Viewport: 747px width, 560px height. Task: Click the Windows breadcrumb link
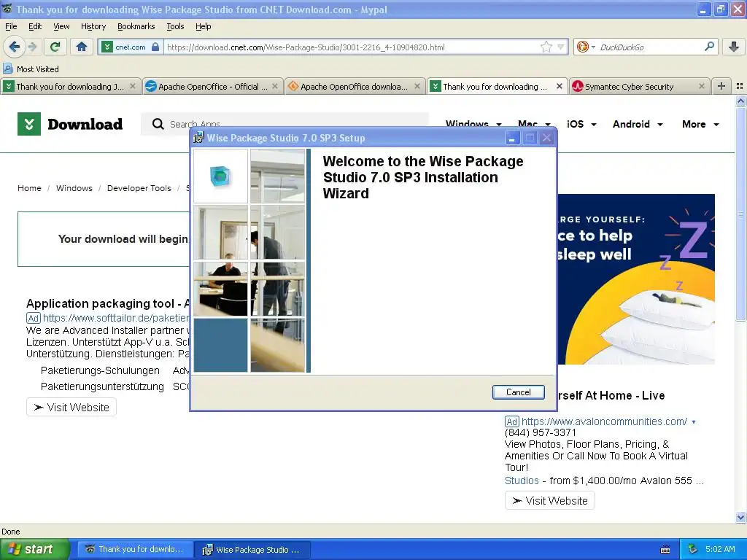click(74, 188)
